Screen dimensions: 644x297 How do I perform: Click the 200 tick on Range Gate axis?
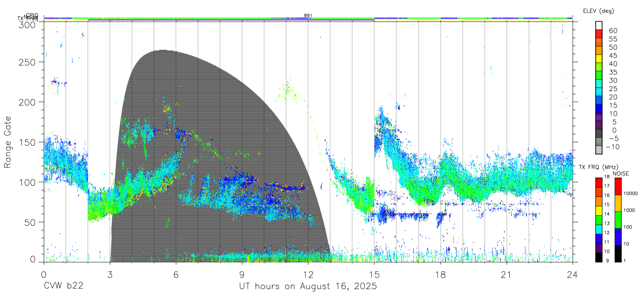[27, 102]
